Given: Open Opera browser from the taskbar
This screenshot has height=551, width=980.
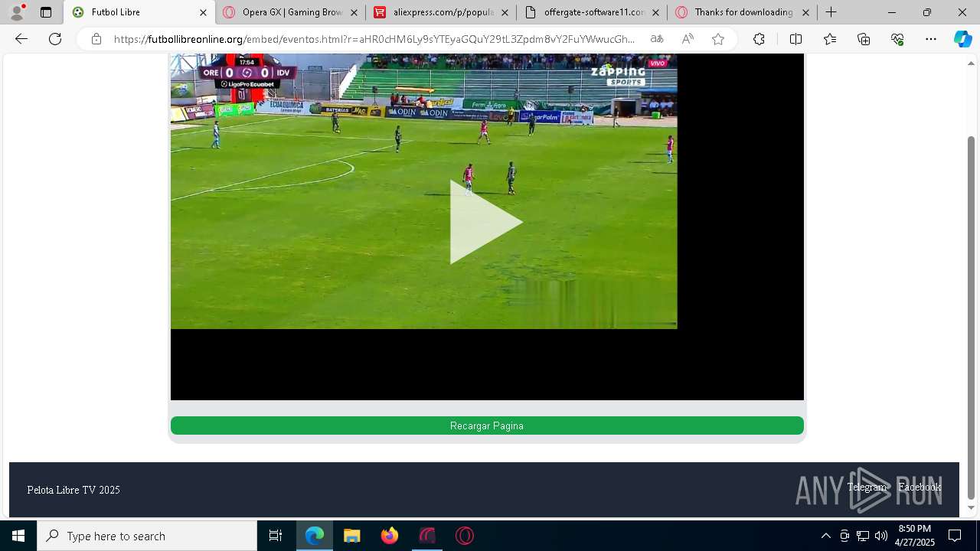Looking at the screenshot, I should 465,536.
